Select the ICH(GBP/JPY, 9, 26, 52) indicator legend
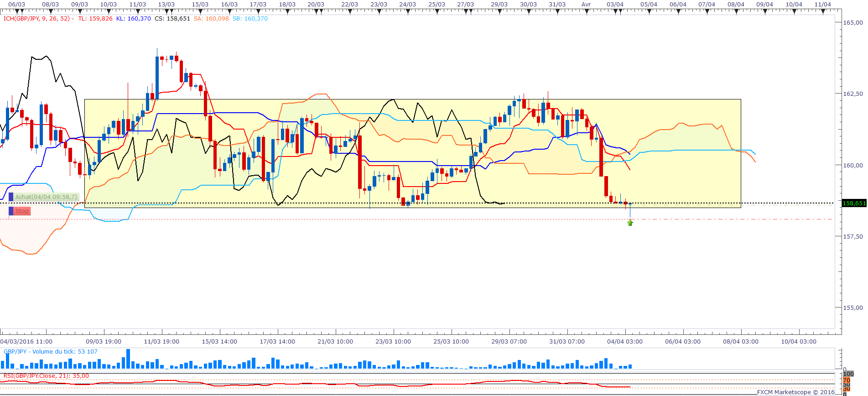The height and width of the screenshot is (396, 868). click(36, 19)
